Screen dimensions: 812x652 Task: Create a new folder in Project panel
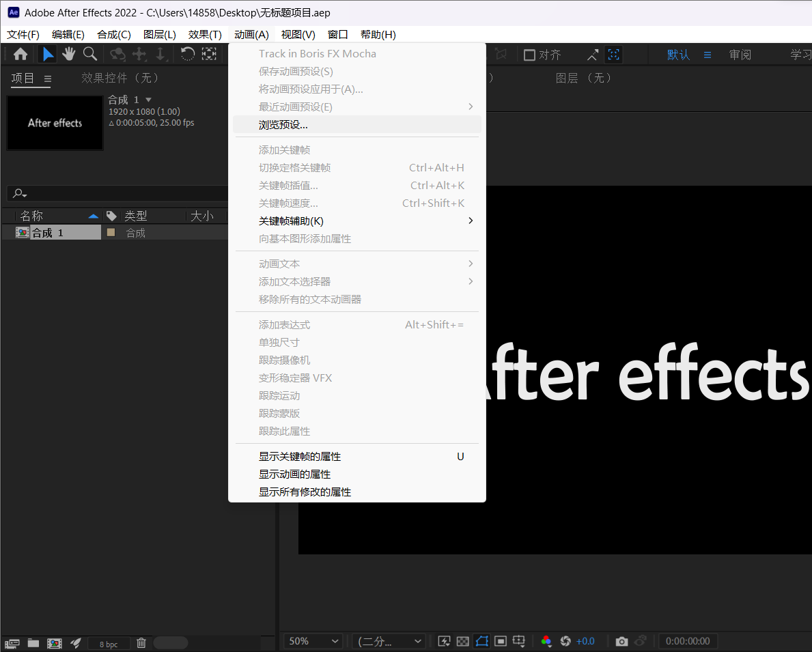[x=33, y=643]
